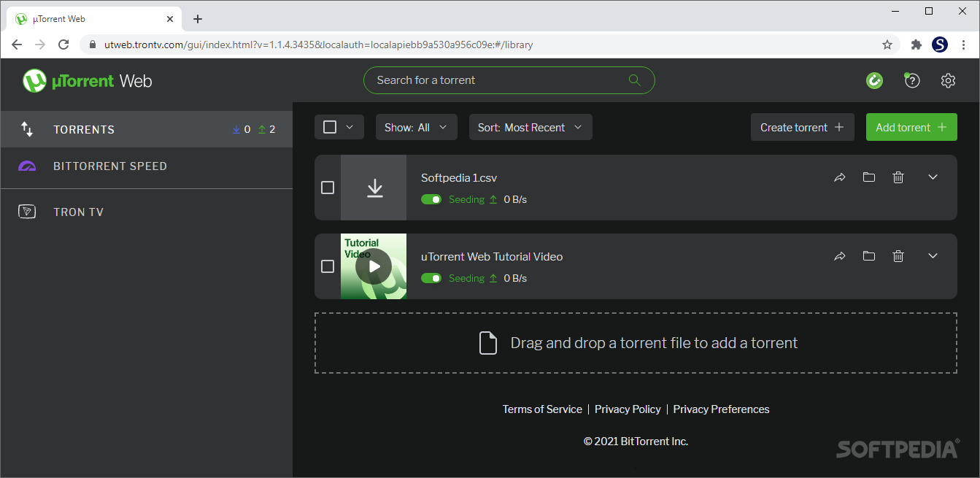Bookmark this page with the star icon

pos(887,45)
